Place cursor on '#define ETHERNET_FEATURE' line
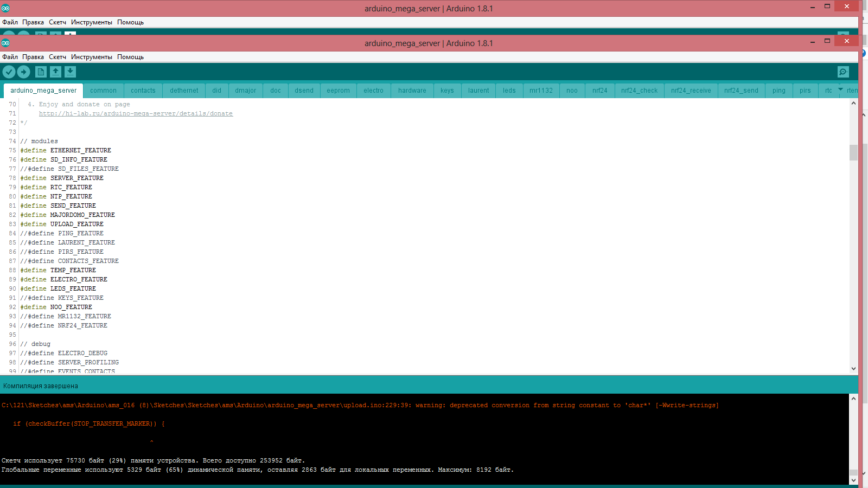 pyautogui.click(x=66, y=150)
